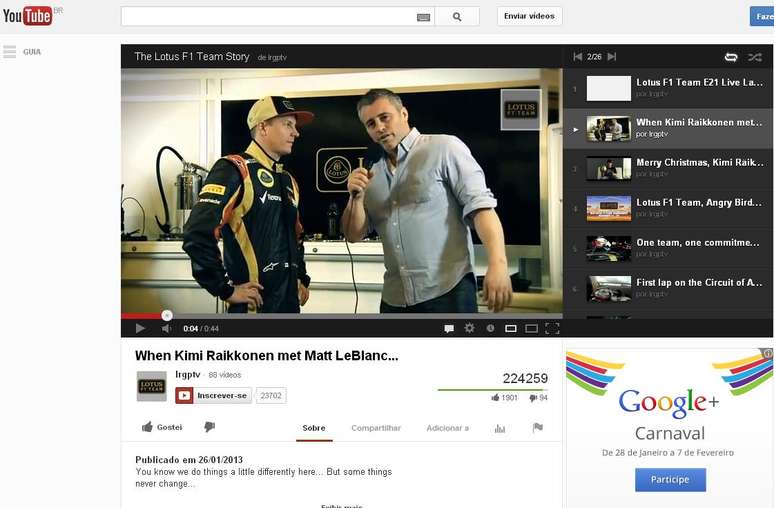The width and height of the screenshot is (774, 508).
Task: Click the video progress bar
Action: click(x=340, y=315)
